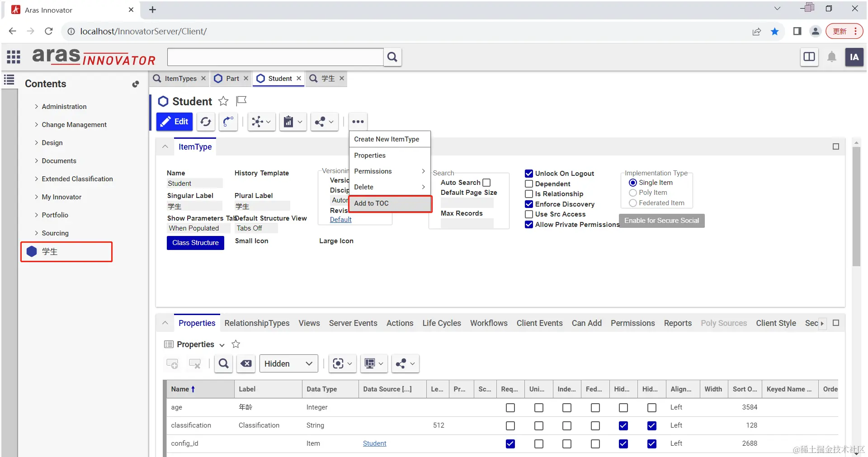The width and height of the screenshot is (868, 457).
Task: Enable the Dependent checkbox
Action: 529,184
